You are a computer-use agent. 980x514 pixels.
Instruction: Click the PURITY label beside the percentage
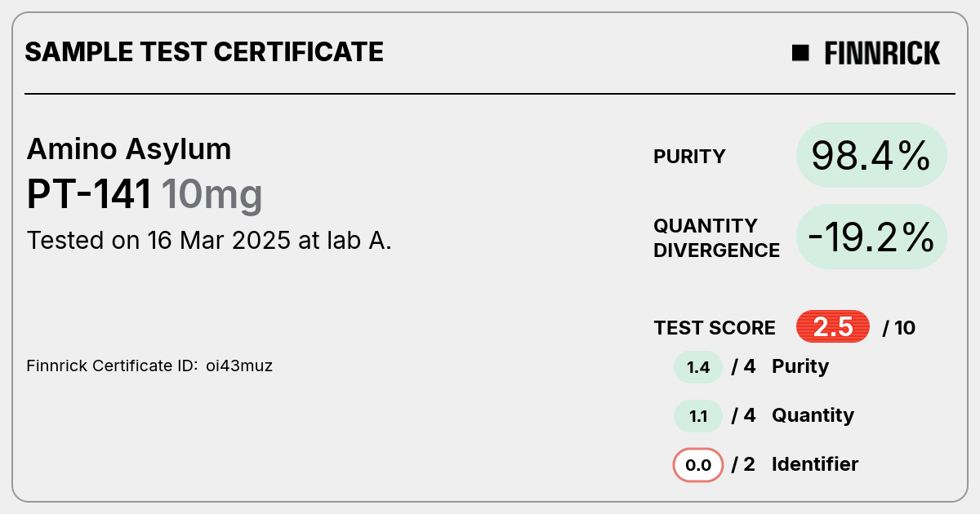(689, 157)
